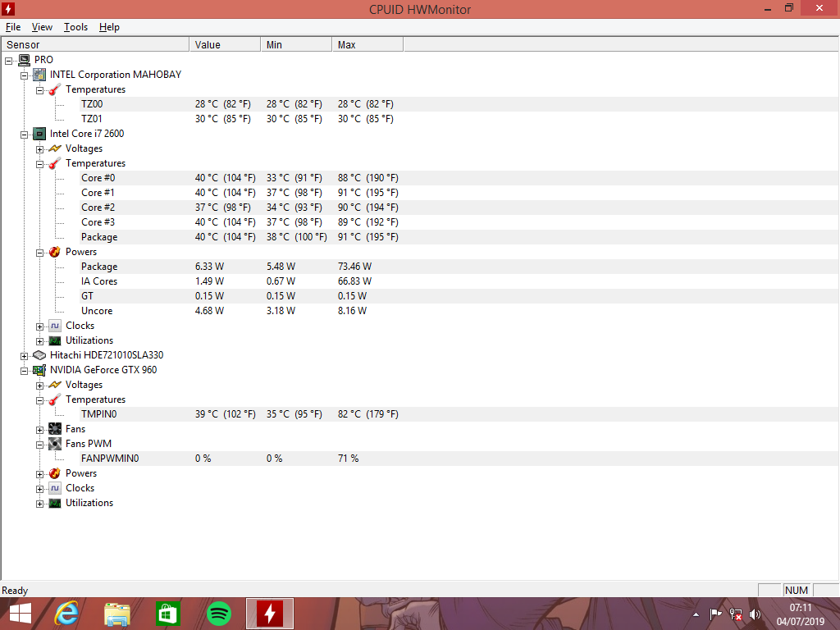Launch Internet Explorer from the taskbar
This screenshot has width=840, height=630.
[66, 614]
